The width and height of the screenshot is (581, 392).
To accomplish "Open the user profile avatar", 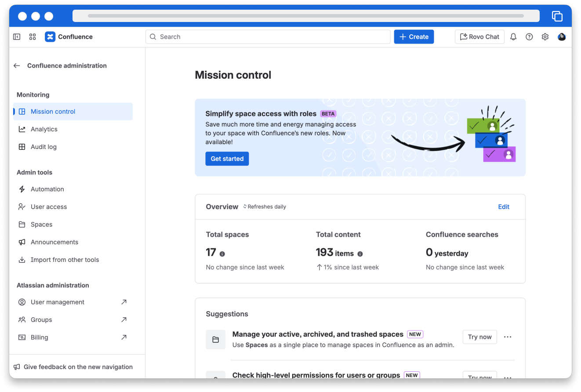I will pos(561,37).
